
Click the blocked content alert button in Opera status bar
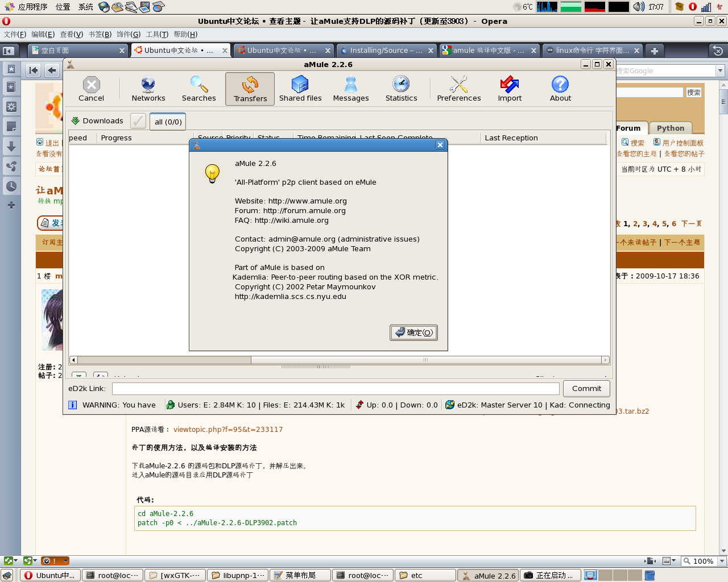[x=55, y=561]
